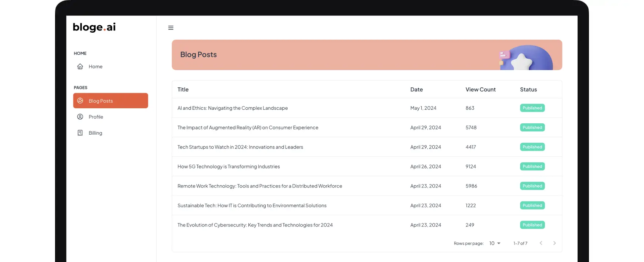Click the bloge.ai logo

tap(94, 27)
